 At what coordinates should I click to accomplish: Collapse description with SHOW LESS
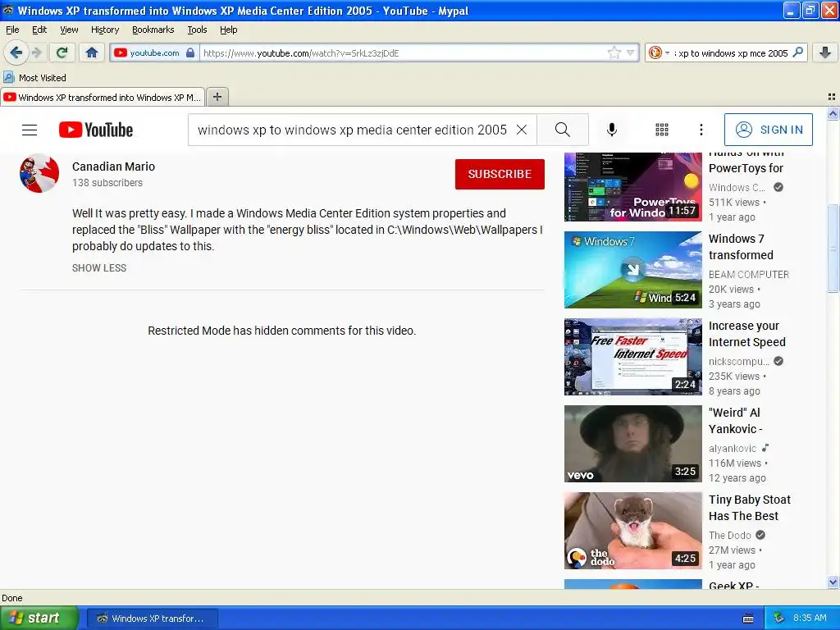(99, 268)
